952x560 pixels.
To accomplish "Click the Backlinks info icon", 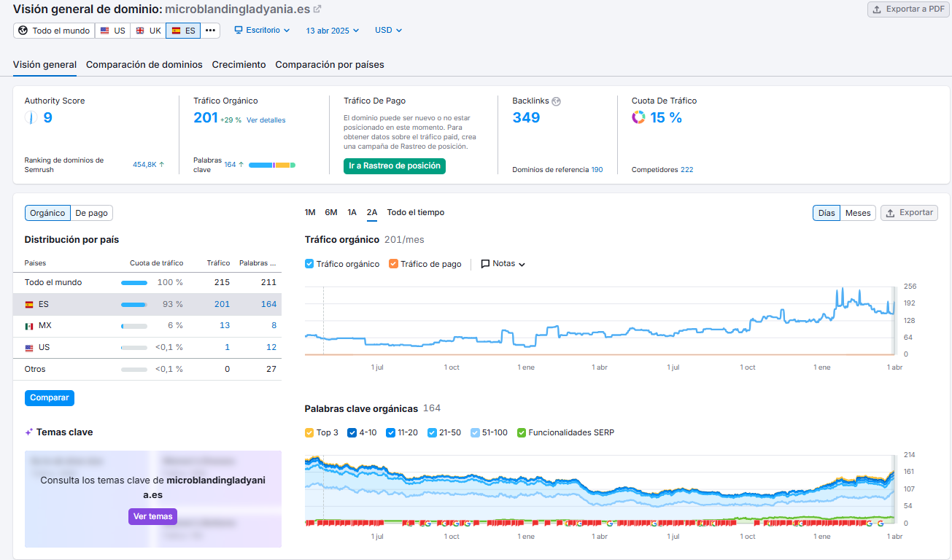I will click(x=556, y=101).
